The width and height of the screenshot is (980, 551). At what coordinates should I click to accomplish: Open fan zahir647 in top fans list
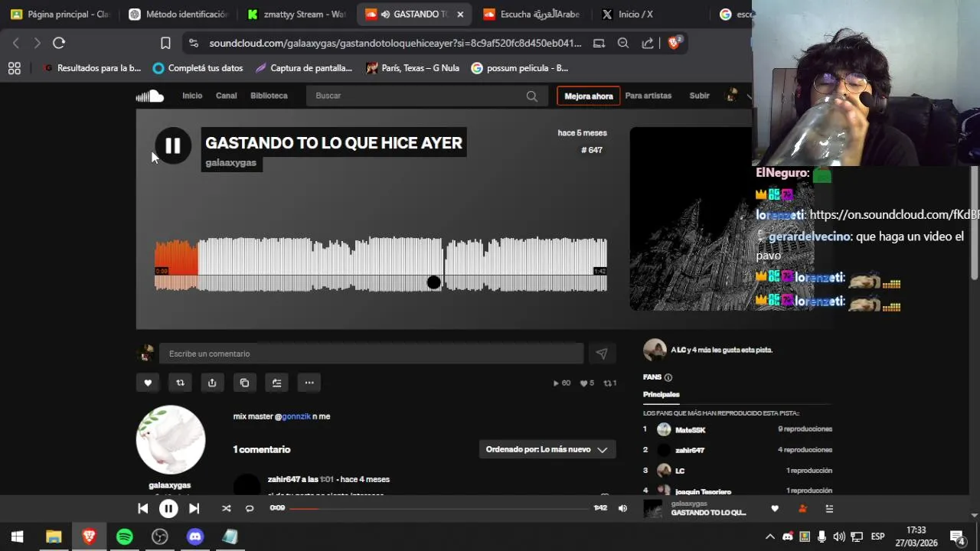point(689,450)
